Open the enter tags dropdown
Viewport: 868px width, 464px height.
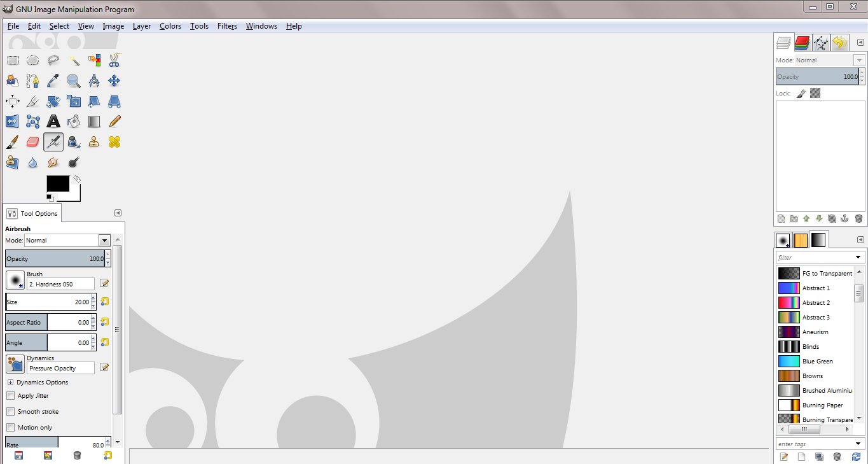tap(859, 444)
